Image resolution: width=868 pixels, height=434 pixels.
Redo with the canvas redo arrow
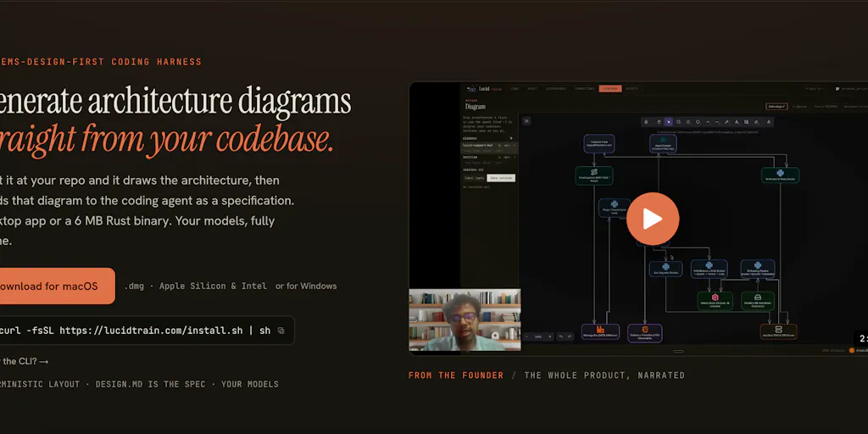[x=569, y=337]
